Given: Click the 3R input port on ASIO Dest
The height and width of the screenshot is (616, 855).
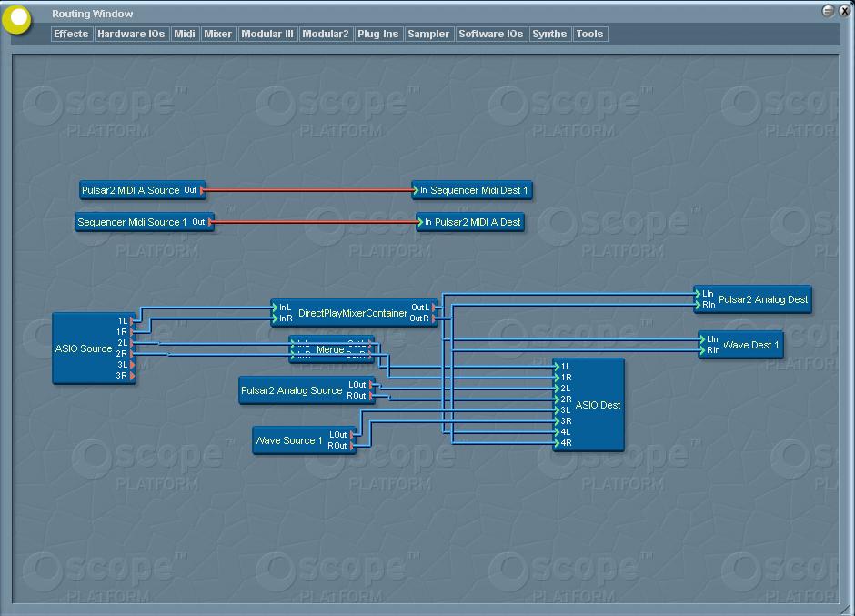Looking at the screenshot, I should tap(557, 421).
